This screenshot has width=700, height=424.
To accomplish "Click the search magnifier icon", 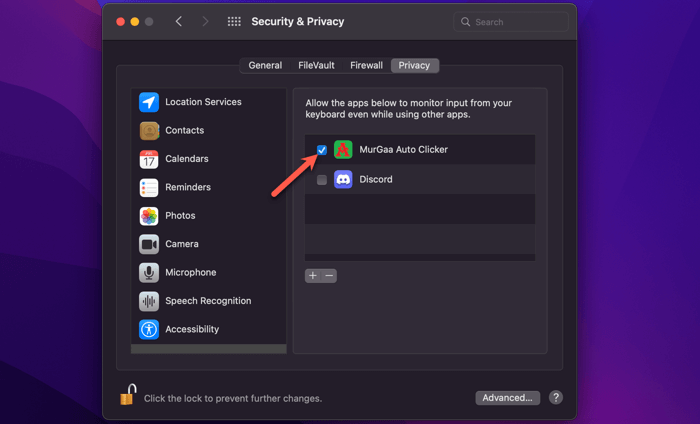I will (465, 22).
